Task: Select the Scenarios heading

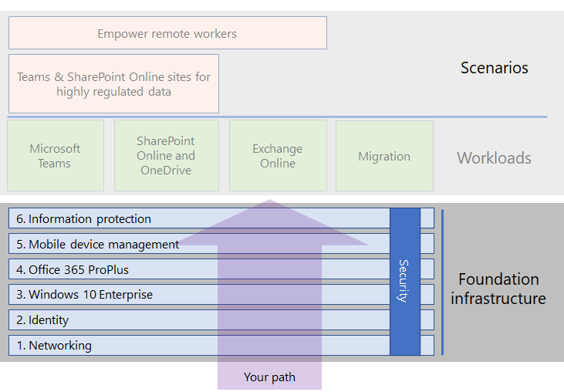Action: (495, 68)
